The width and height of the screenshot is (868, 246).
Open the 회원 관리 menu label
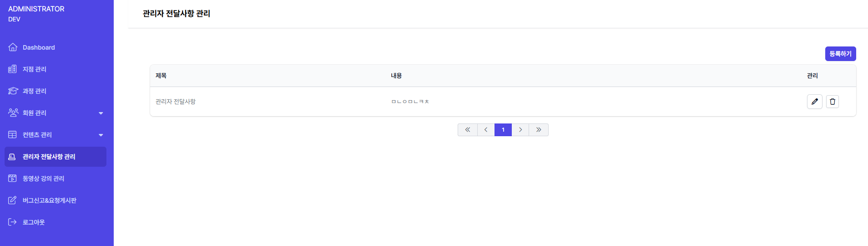click(x=35, y=113)
